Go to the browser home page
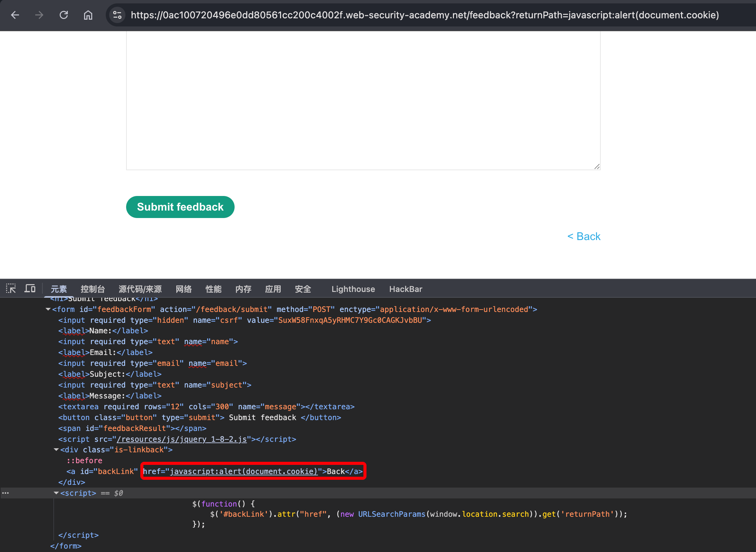 88,15
